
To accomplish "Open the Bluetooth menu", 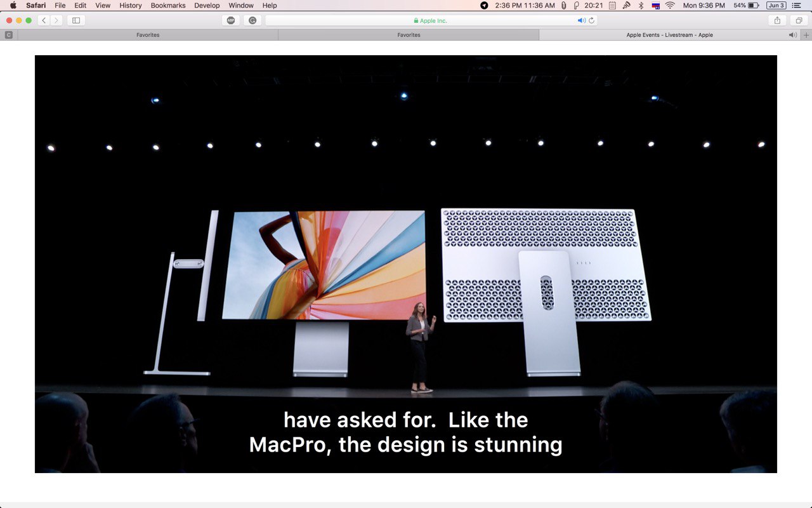I will [x=641, y=5].
